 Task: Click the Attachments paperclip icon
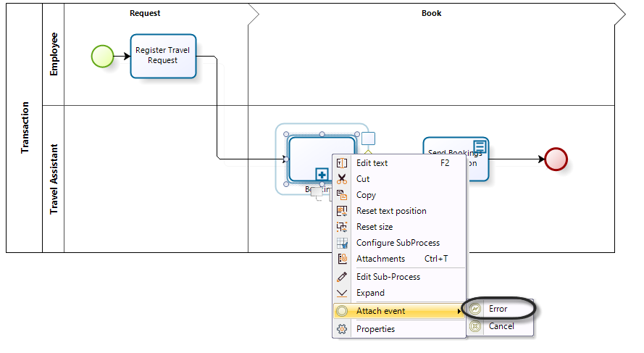343,259
